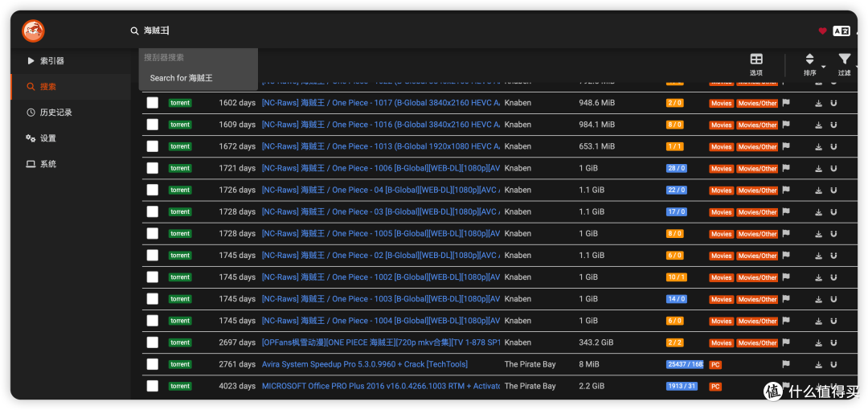Open 索引器 in the sidebar
Image resolution: width=868 pixels, height=410 pixels.
point(70,61)
